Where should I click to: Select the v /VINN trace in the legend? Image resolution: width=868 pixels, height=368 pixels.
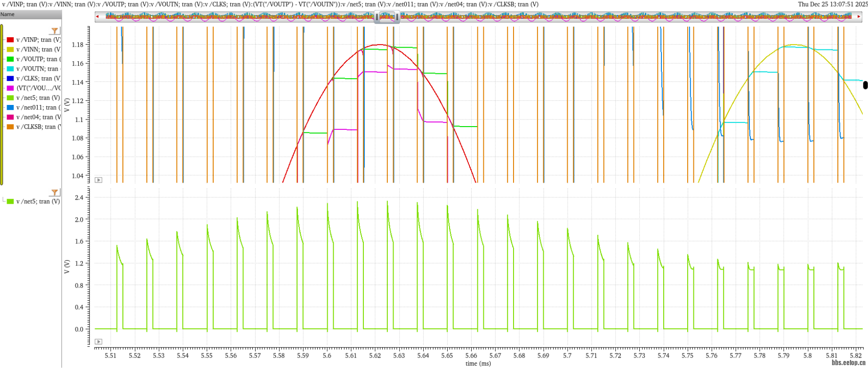(x=39, y=49)
